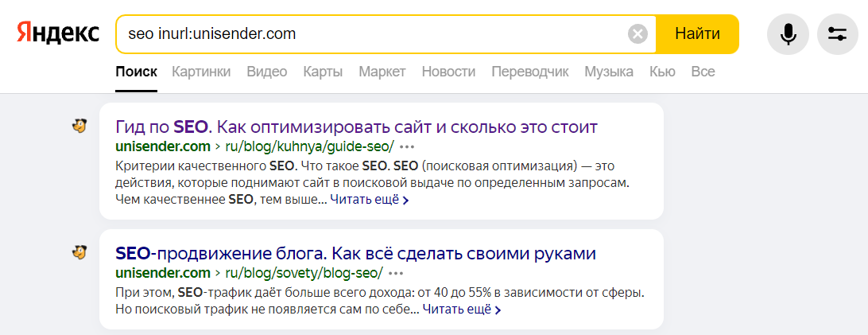
Task: Click the favicon beside SEO-продвижение блога result
Action: coord(79,253)
